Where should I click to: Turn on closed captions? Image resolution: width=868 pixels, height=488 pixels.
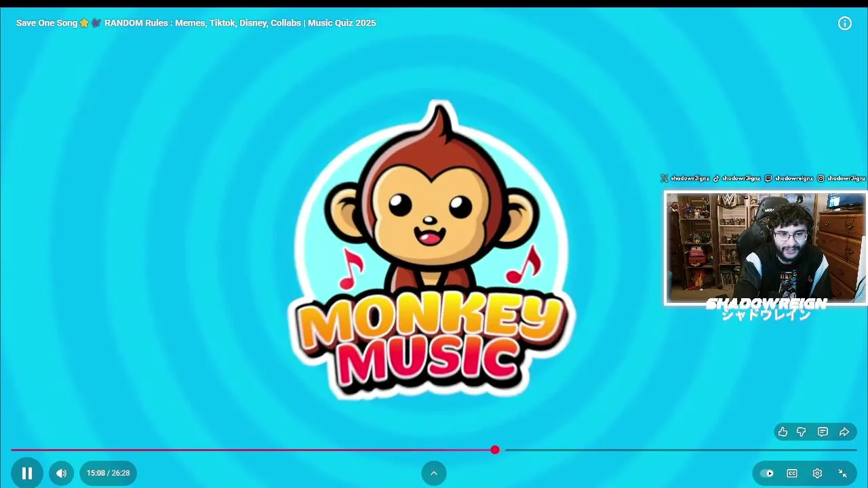792,473
